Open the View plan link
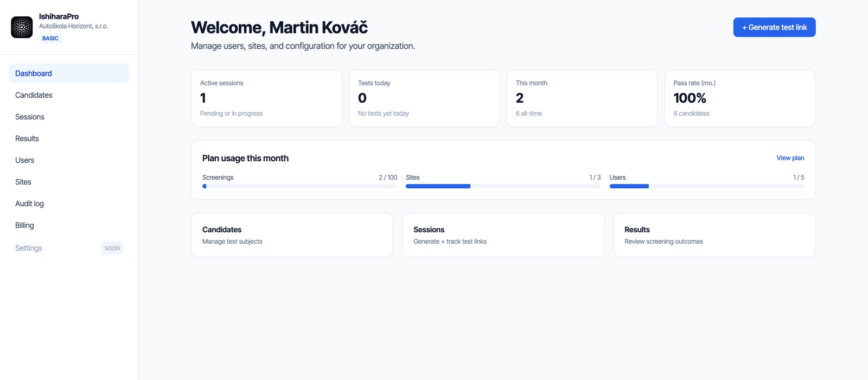 pyautogui.click(x=790, y=158)
